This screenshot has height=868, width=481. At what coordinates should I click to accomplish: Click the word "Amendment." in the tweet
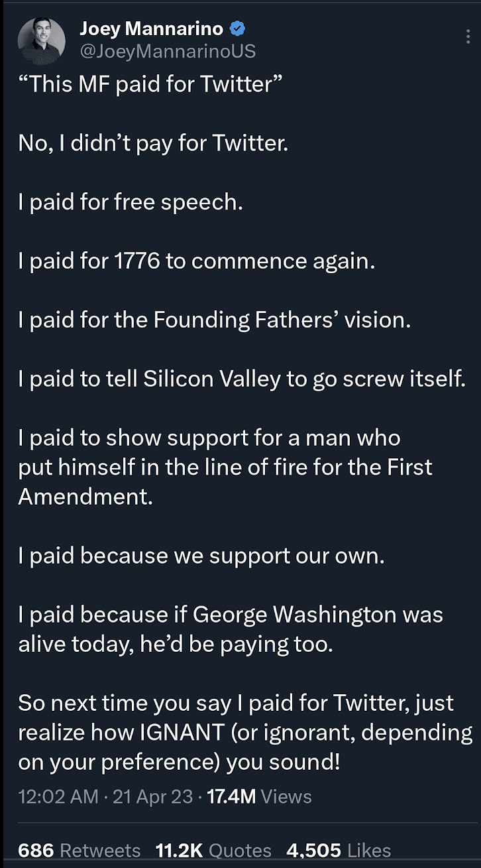tap(85, 497)
